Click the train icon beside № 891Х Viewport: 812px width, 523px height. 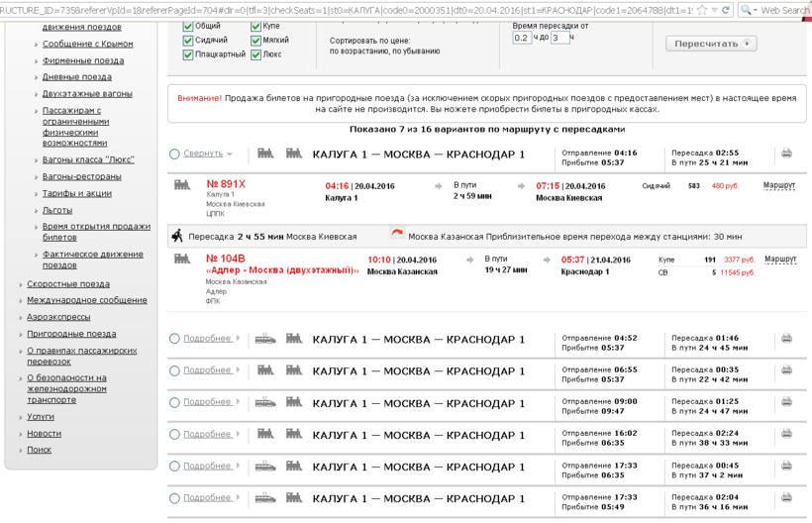[182, 185]
